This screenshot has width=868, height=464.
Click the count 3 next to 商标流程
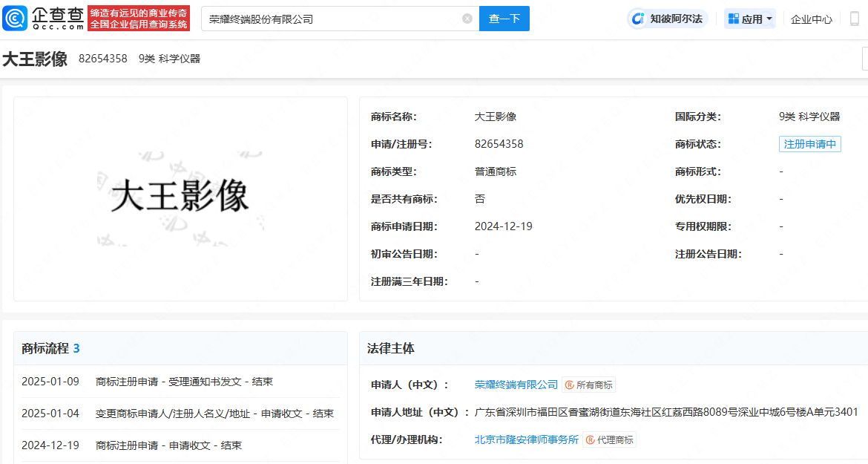[x=76, y=348]
